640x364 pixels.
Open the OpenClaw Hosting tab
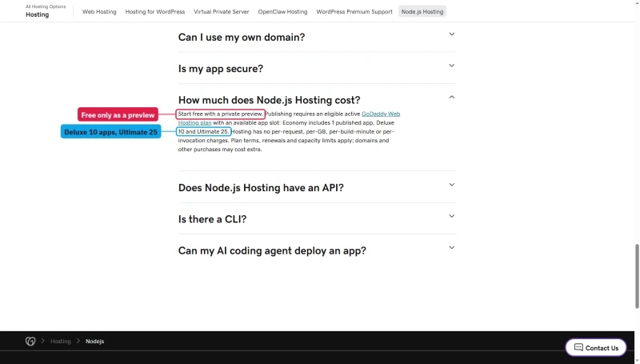[282, 12]
